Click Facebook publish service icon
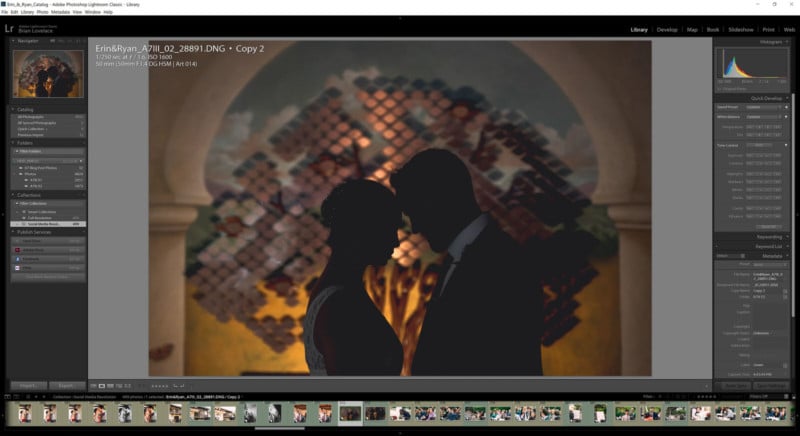The height and width of the screenshot is (436, 800). (17, 259)
